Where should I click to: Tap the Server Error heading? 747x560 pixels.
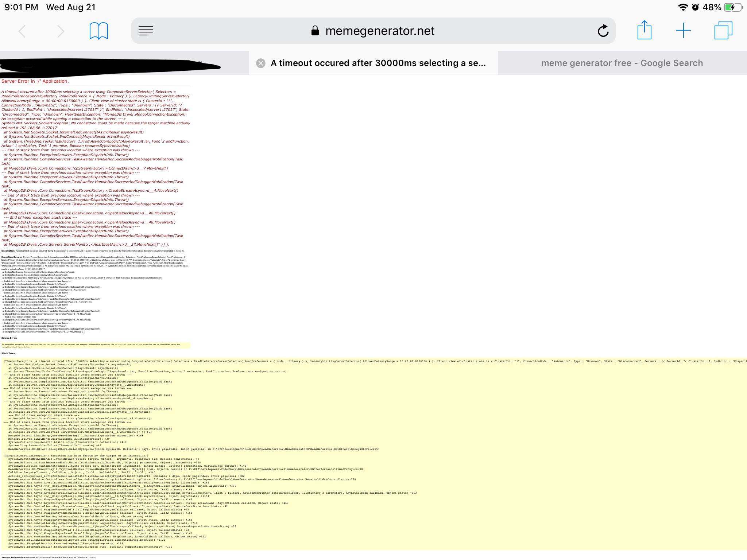[x=35, y=81]
